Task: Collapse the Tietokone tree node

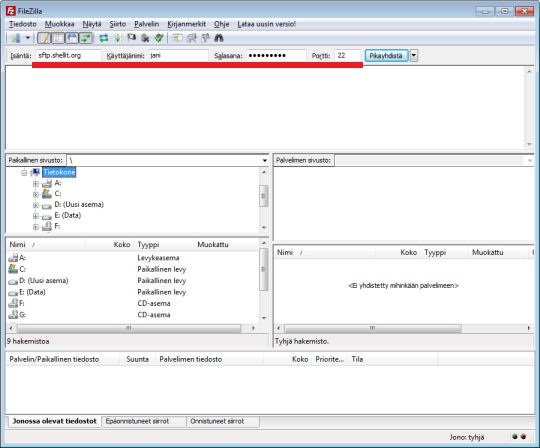Action: [24, 173]
